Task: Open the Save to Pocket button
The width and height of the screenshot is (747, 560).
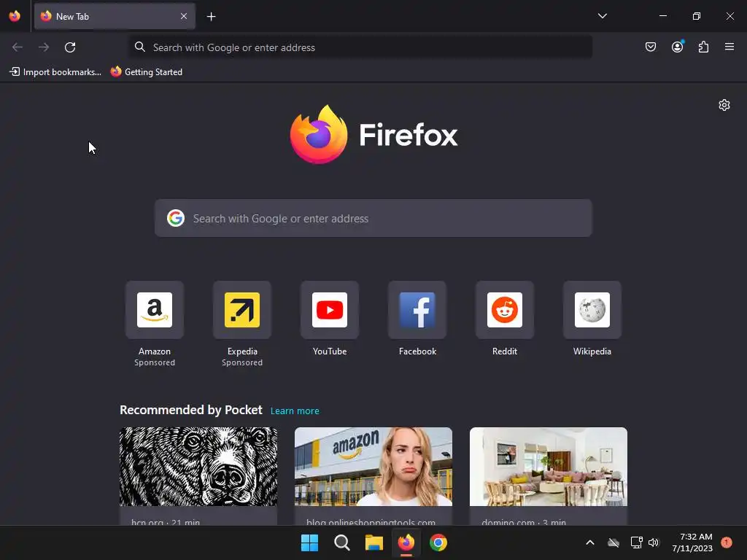Action: coord(650,47)
